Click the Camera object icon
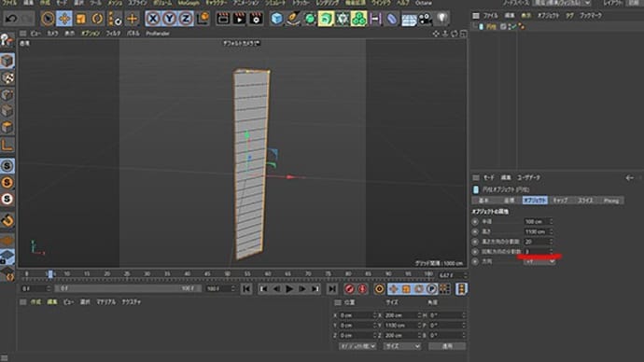The height and width of the screenshot is (362, 644). tap(426, 19)
